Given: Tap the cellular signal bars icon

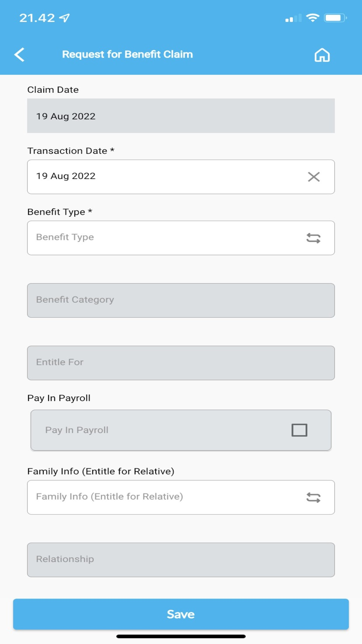Looking at the screenshot, I should pos(293,18).
